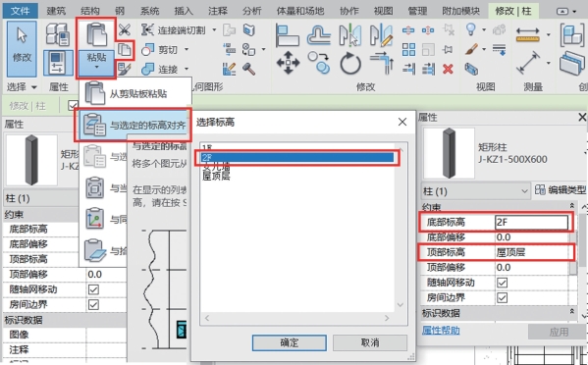The width and height of the screenshot is (588, 365).
Task: Click the Paste clipboard icon
Action: click(x=96, y=35)
